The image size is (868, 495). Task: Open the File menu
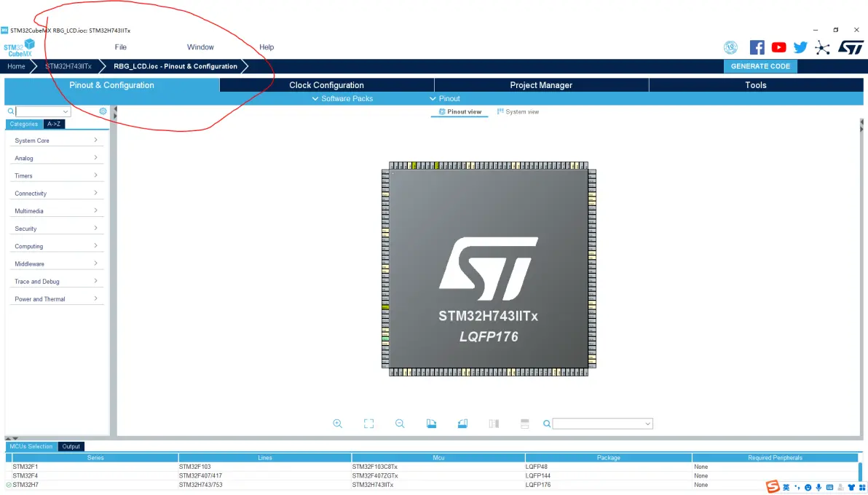tap(121, 47)
